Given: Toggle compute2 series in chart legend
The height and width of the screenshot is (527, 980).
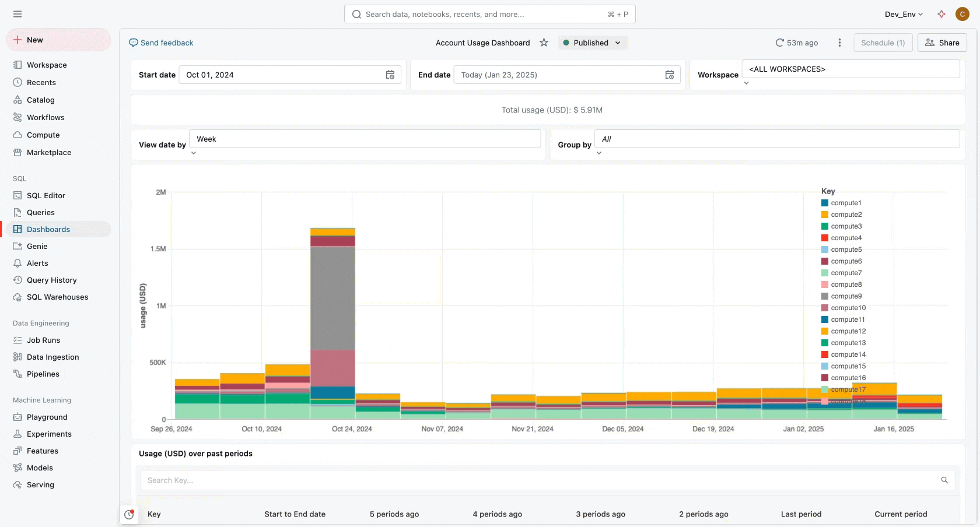Looking at the screenshot, I should coord(846,215).
